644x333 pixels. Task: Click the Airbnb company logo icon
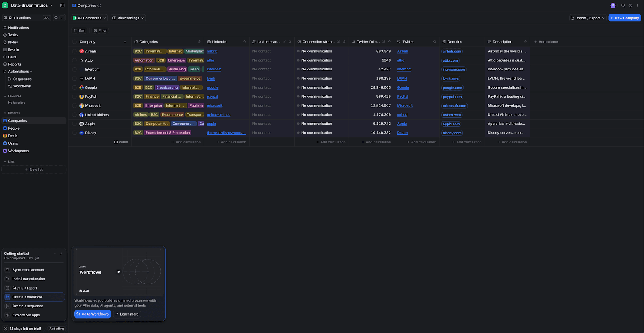tap(82, 51)
